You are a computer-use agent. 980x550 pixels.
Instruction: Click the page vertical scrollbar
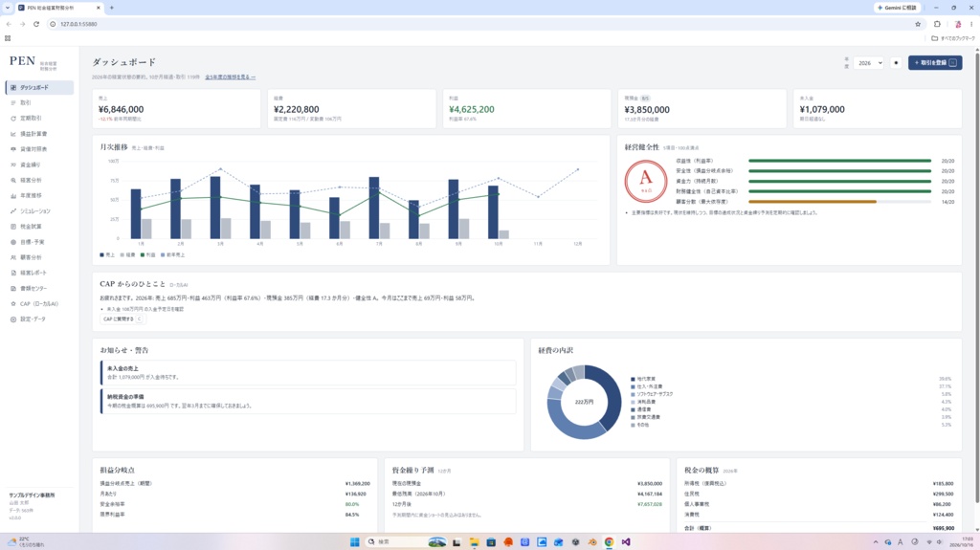(976, 288)
